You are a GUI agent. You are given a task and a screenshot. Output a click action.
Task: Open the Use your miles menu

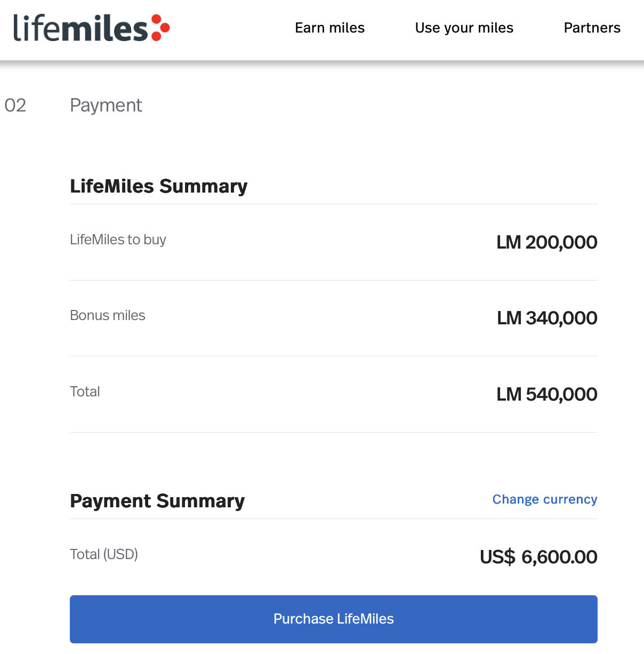[463, 28]
